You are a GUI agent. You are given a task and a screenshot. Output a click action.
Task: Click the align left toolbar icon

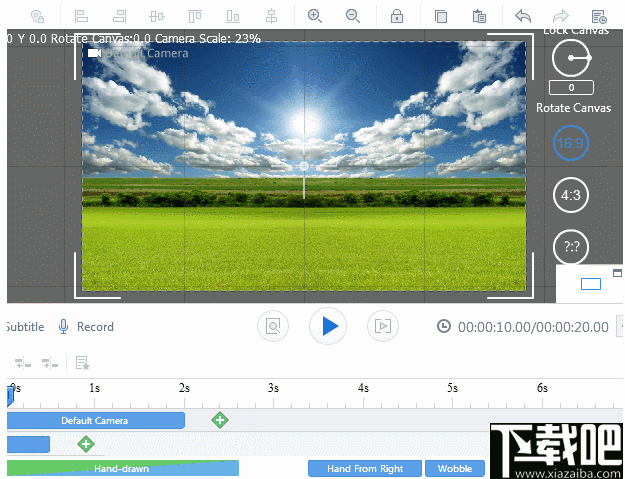pyautogui.click(x=81, y=16)
